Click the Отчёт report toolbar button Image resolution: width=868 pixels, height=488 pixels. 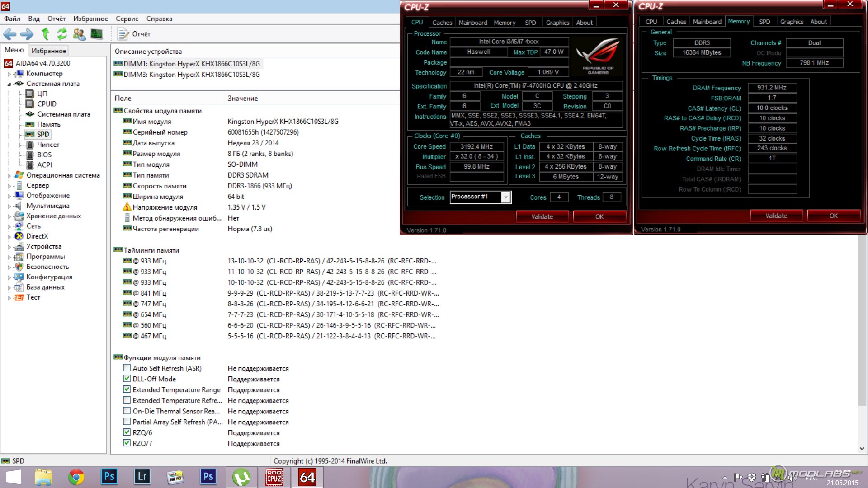(134, 34)
